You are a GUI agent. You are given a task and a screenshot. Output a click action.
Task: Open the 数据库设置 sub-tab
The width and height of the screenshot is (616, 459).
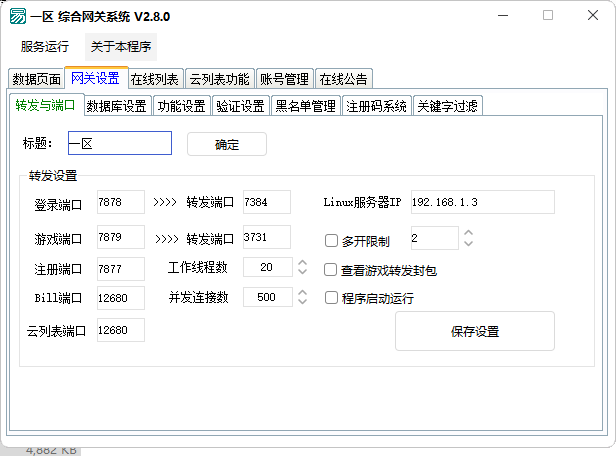117,106
